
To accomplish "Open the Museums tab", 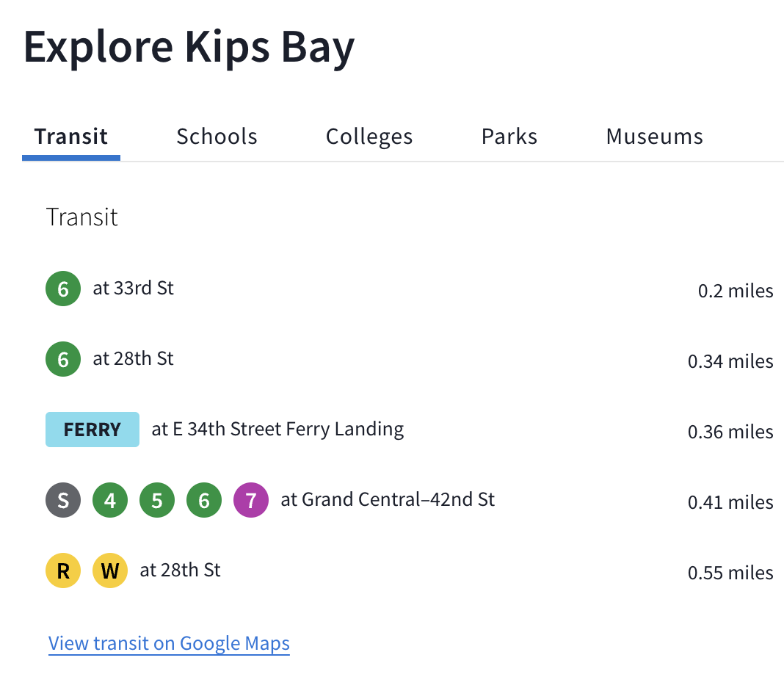I will [x=655, y=137].
